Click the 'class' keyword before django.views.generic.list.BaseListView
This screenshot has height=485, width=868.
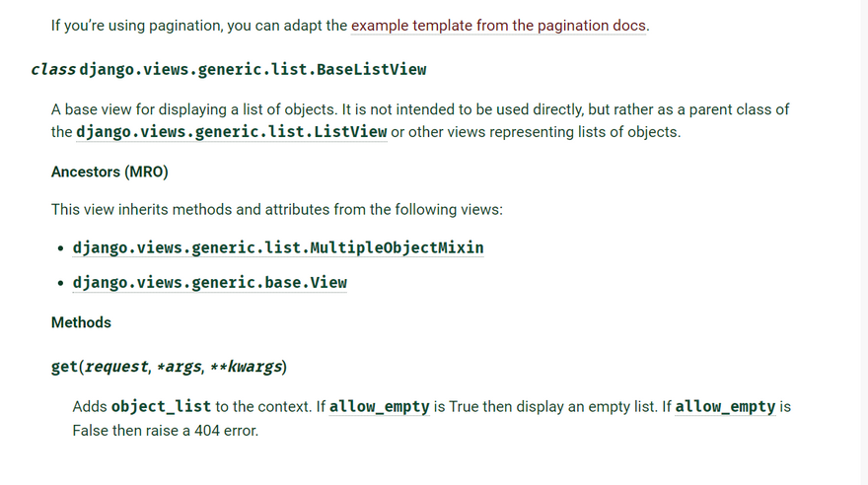(x=52, y=70)
